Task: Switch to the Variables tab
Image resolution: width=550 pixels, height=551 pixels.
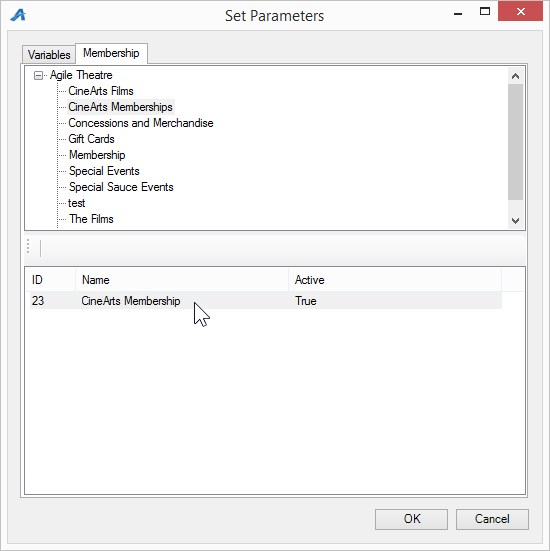Action: pyautogui.click(x=49, y=55)
